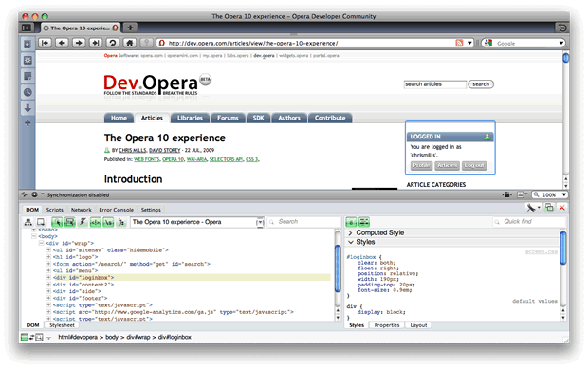Switch to the Layout tab in styles pane

418,325
